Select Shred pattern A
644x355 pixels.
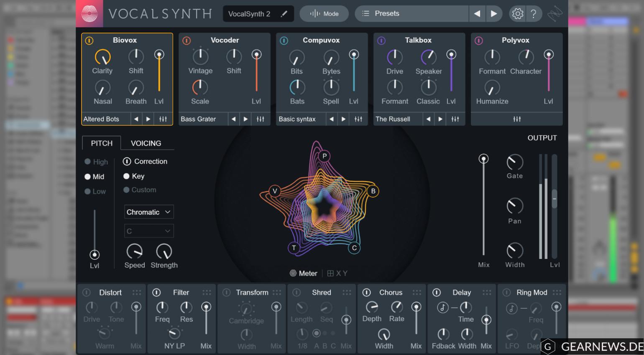click(317, 333)
